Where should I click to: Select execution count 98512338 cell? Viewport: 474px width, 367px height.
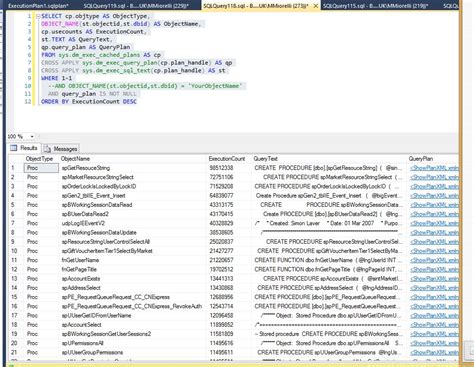click(x=229, y=168)
